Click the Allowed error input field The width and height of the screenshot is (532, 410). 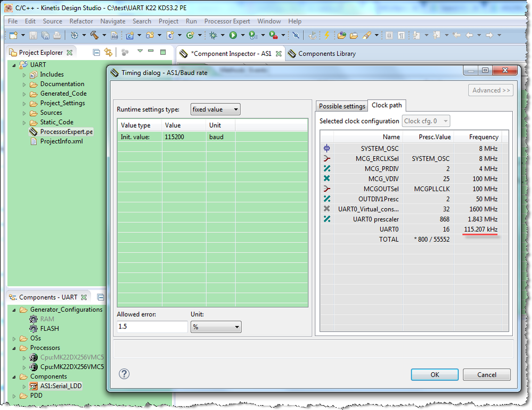tap(152, 327)
